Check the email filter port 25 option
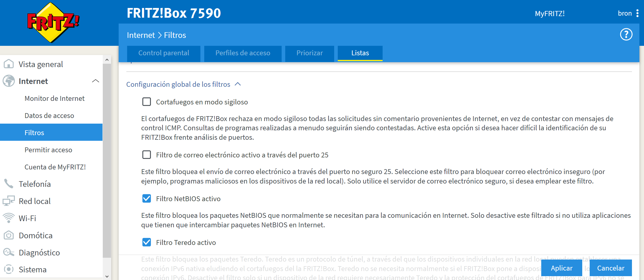This screenshot has width=644, height=280. pos(147,155)
